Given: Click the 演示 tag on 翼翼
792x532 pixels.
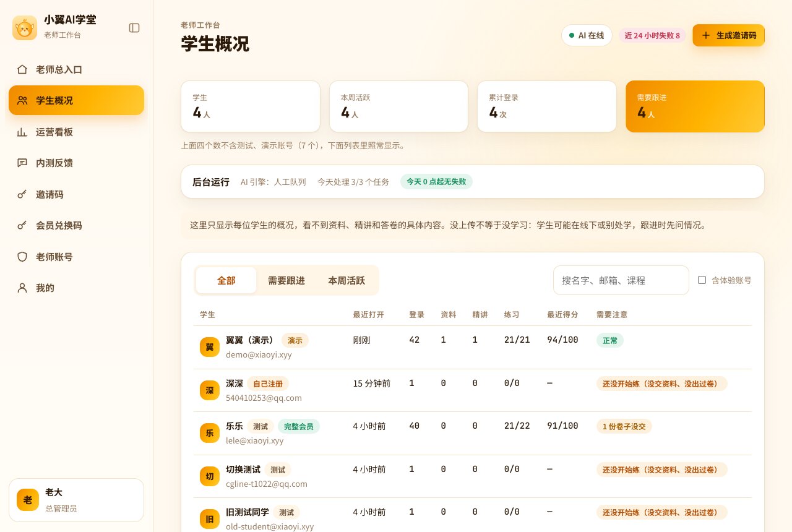Looking at the screenshot, I should coord(295,340).
